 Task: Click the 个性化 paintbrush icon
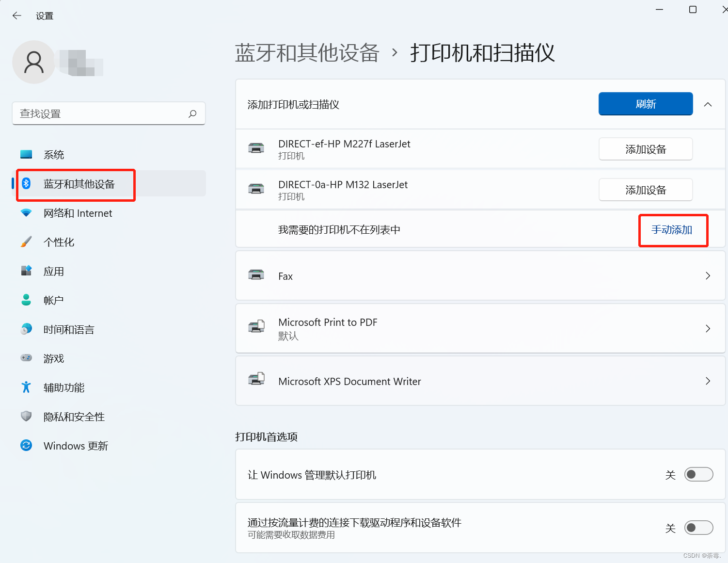tap(26, 241)
